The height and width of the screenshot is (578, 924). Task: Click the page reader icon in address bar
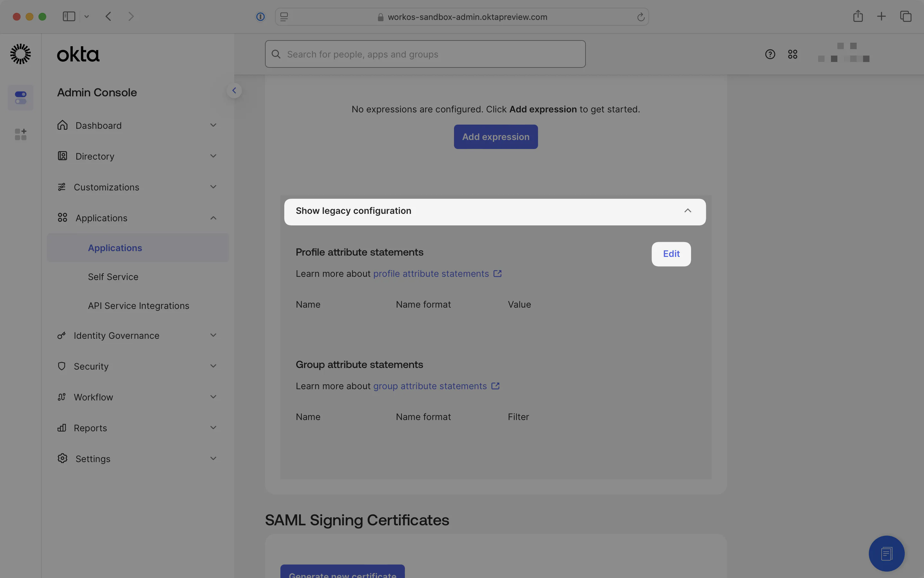click(284, 17)
